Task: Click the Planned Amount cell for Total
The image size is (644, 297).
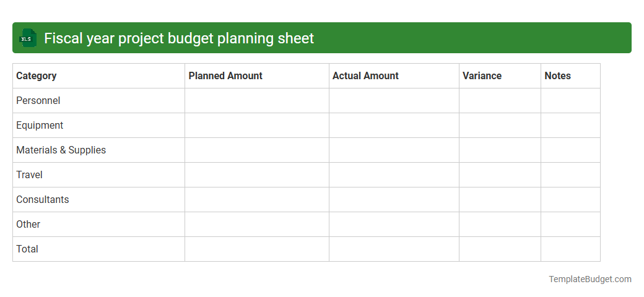Action: click(x=257, y=249)
